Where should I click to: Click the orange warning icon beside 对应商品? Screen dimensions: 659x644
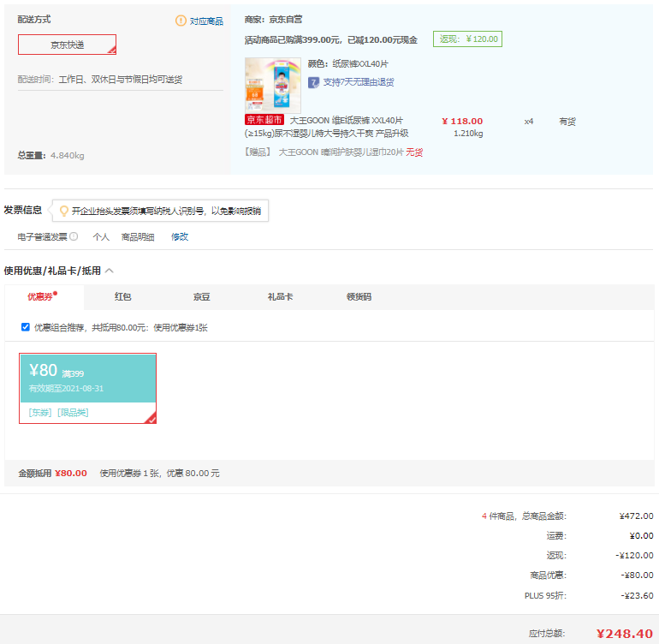[x=181, y=21]
